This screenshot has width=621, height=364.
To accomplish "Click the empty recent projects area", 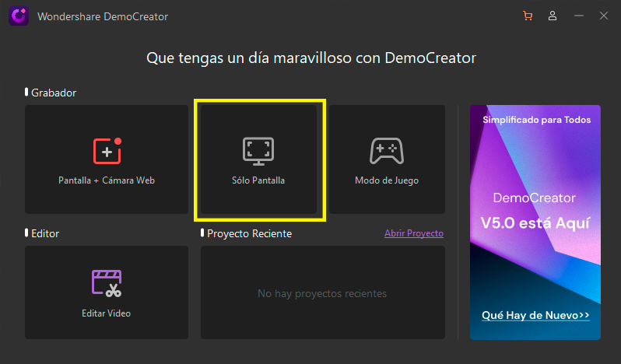I will click(x=322, y=293).
